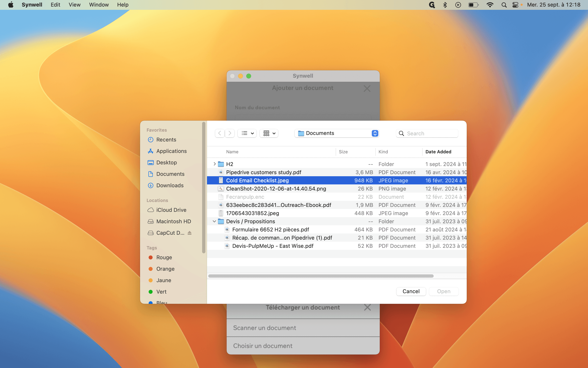Click the H2 folder icon

[221, 164]
